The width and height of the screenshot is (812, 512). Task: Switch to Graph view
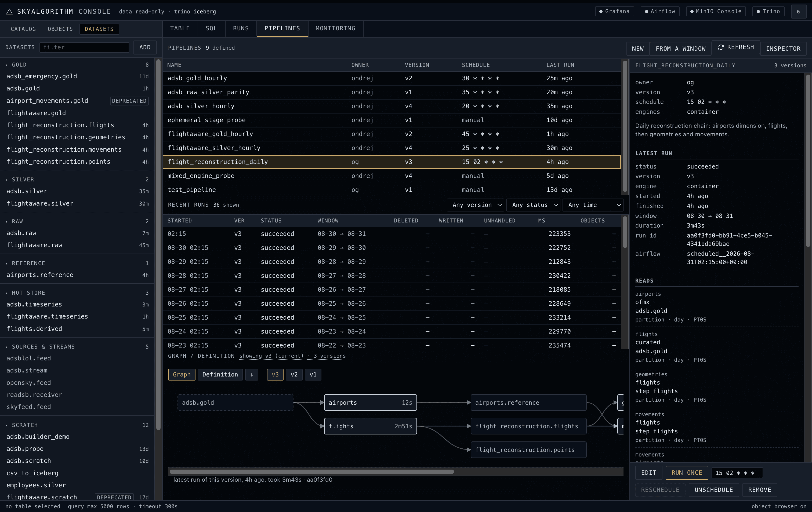(x=182, y=375)
